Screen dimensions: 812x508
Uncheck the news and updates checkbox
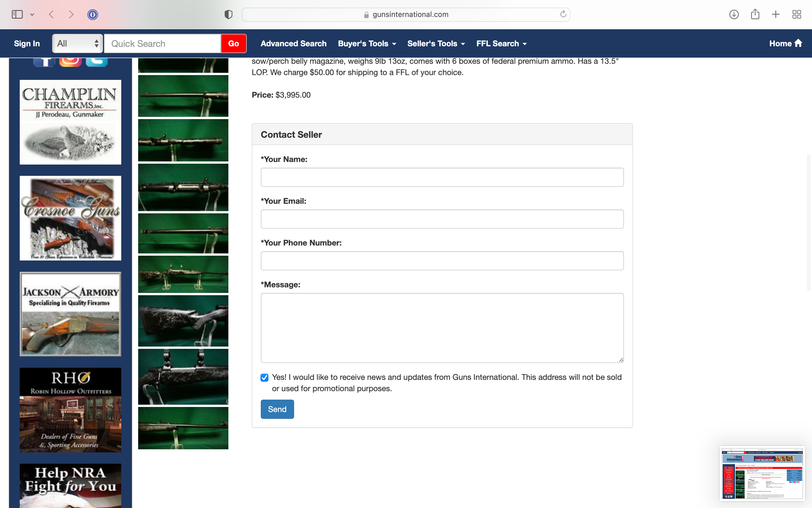pos(264,378)
